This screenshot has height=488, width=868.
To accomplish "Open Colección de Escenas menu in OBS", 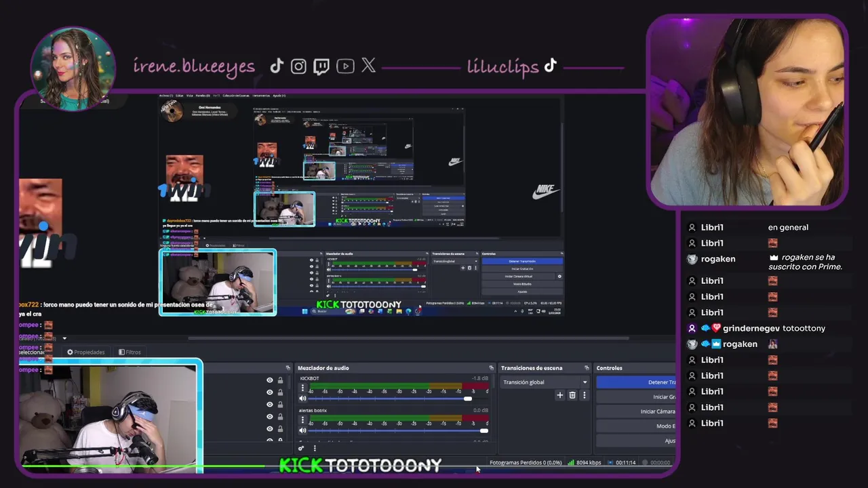I will (237, 96).
